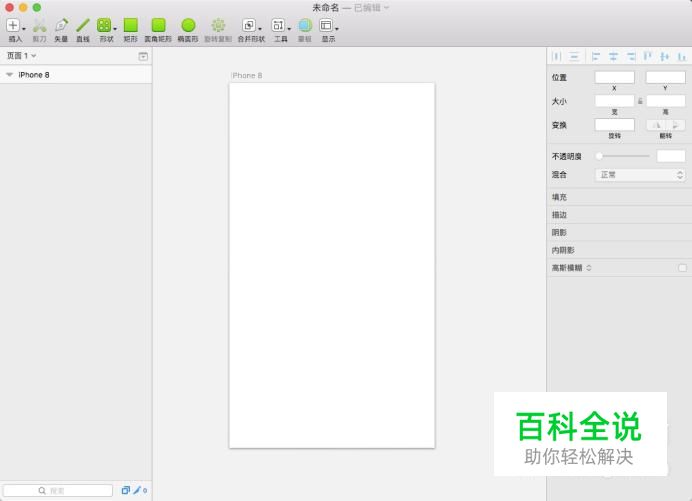Click the 不透明度 opacity slider handle
692x501 pixels.
pyautogui.click(x=599, y=156)
